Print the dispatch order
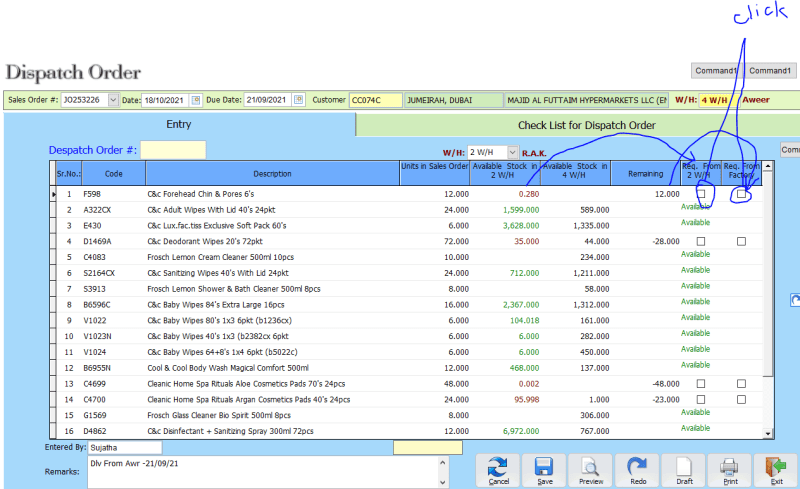 [730, 470]
